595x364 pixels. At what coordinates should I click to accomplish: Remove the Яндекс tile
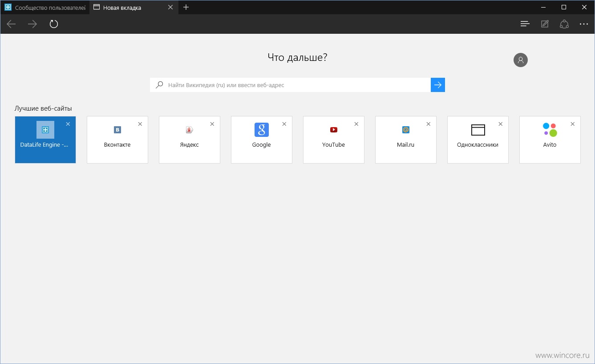point(212,124)
